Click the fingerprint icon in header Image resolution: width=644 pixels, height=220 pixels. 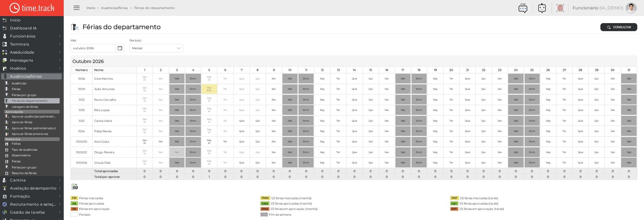click(560, 8)
